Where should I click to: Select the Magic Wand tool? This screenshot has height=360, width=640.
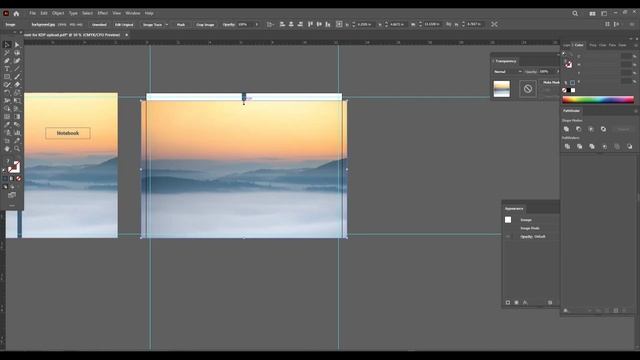point(7,53)
